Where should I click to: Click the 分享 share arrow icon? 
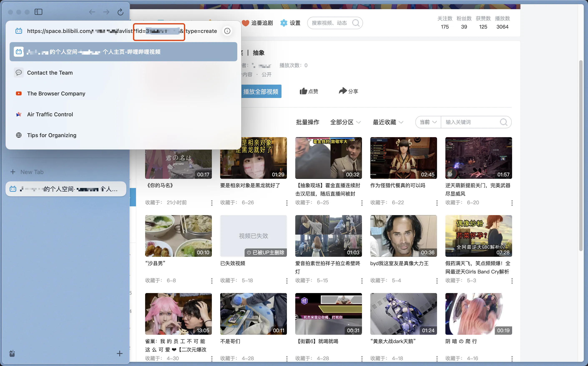[343, 91]
